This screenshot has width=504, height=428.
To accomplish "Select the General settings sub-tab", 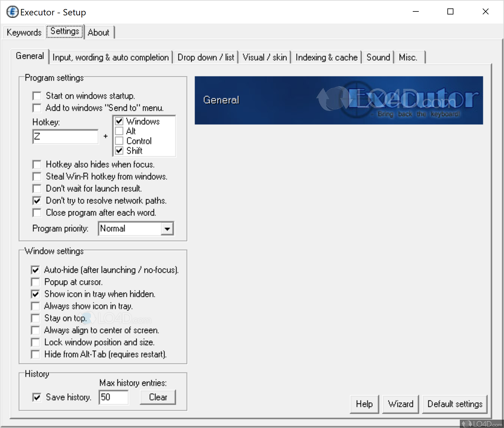I will [30, 56].
